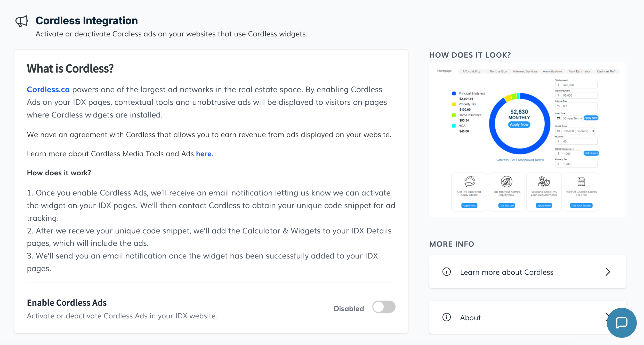Click the home equity calculator icon

(506, 181)
